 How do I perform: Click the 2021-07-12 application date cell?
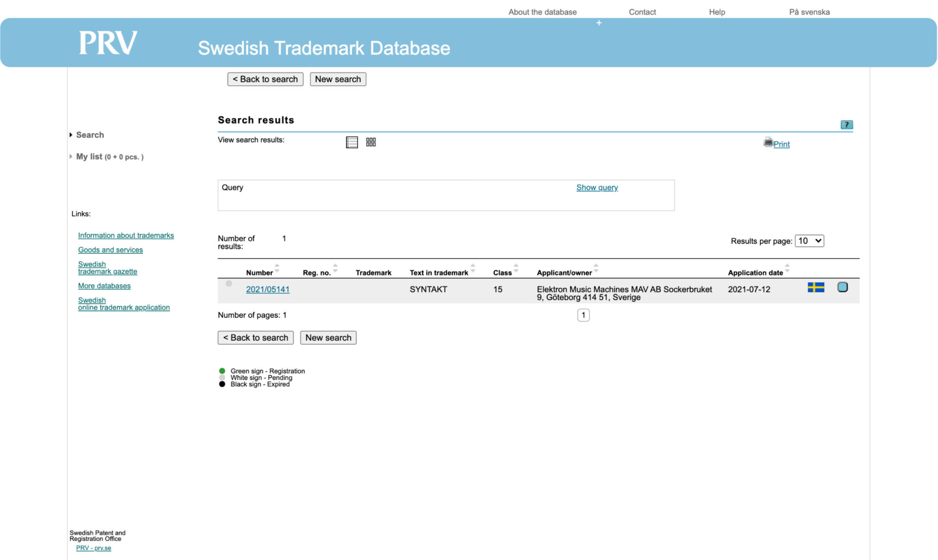[749, 290]
